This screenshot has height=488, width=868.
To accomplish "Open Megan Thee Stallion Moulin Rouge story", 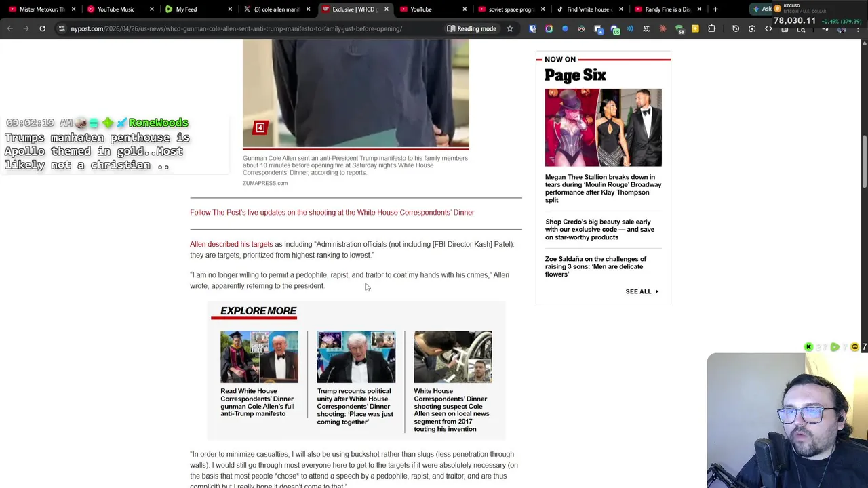I will click(603, 188).
